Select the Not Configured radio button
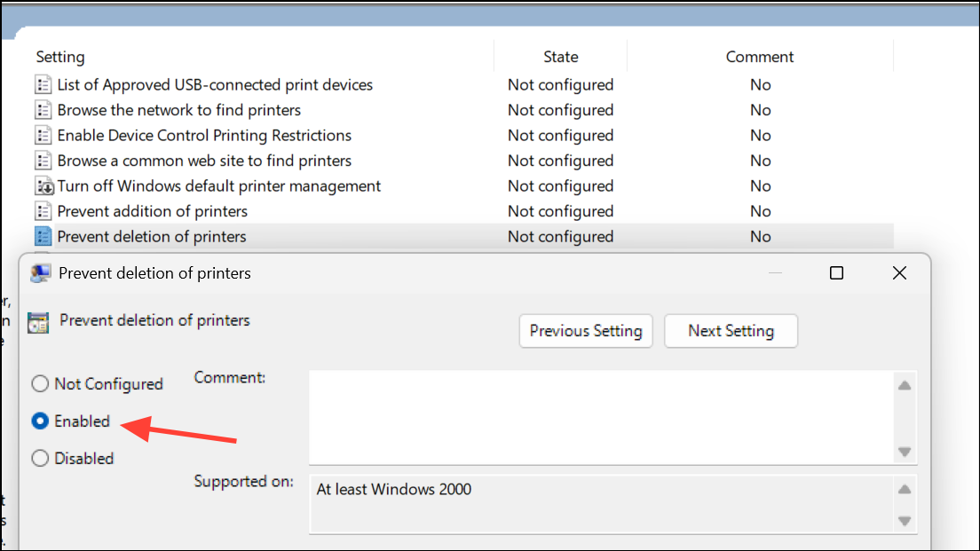980x551 pixels. point(40,384)
